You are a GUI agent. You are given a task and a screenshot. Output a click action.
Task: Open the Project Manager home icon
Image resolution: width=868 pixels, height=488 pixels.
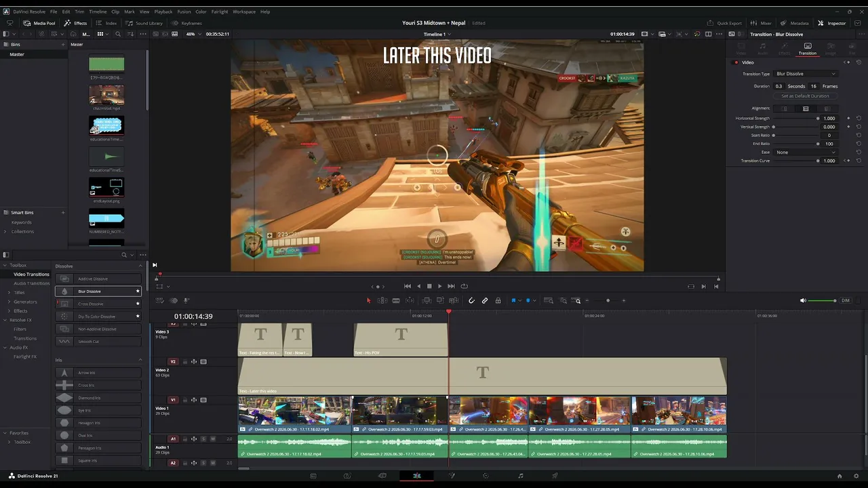(x=840, y=476)
